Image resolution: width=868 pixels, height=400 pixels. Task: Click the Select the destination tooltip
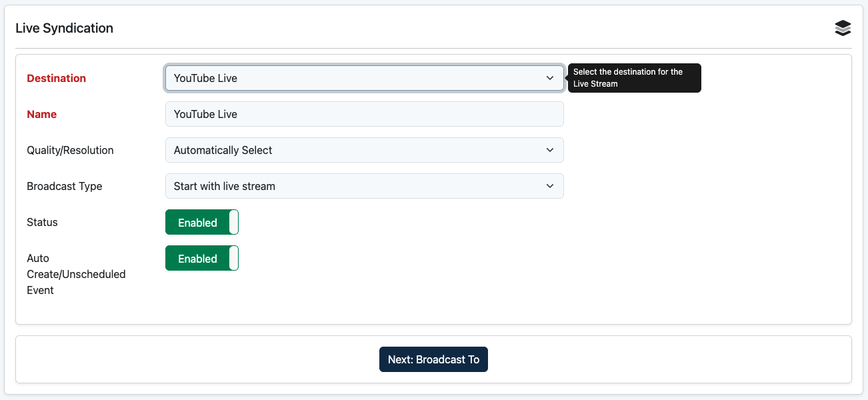point(635,78)
